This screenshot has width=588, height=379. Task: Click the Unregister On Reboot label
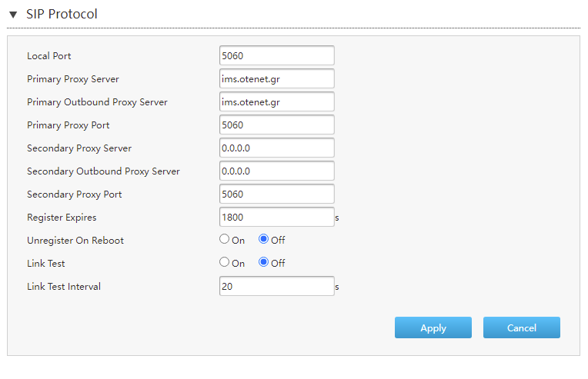[x=75, y=241]
